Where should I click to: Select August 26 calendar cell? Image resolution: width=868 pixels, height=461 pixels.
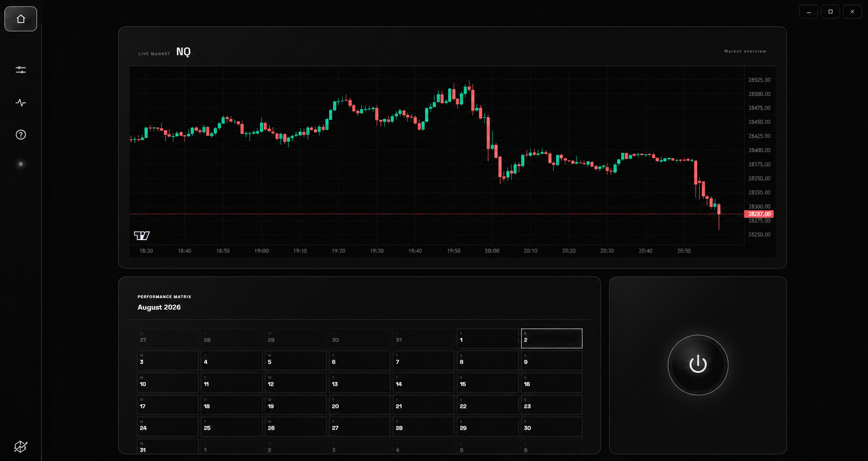[x=296, y=427]
